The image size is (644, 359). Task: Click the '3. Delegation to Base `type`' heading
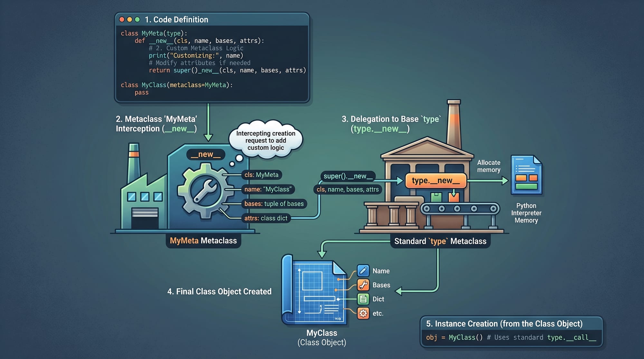[392, 124]
